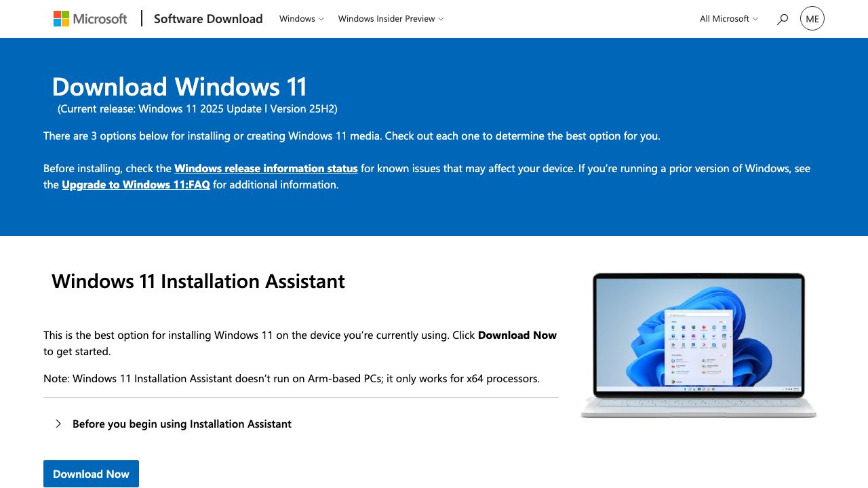Click the sentence starting "There are 3 options"
The image size is (868, 488).
351,136
